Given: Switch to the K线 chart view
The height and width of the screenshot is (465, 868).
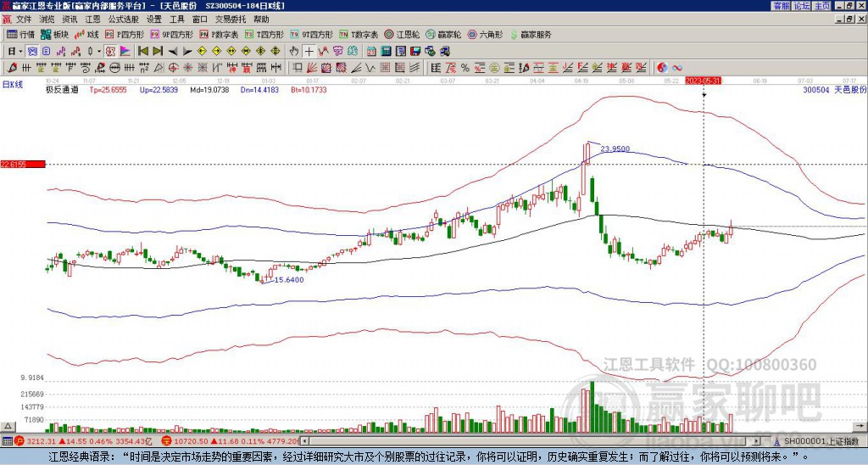Looking at the screenshot, I should pyautogui.click(x=86, y=34).
